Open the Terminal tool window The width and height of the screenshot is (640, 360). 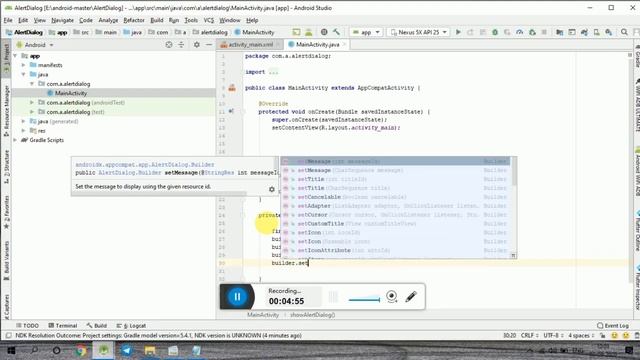[62, 325]
